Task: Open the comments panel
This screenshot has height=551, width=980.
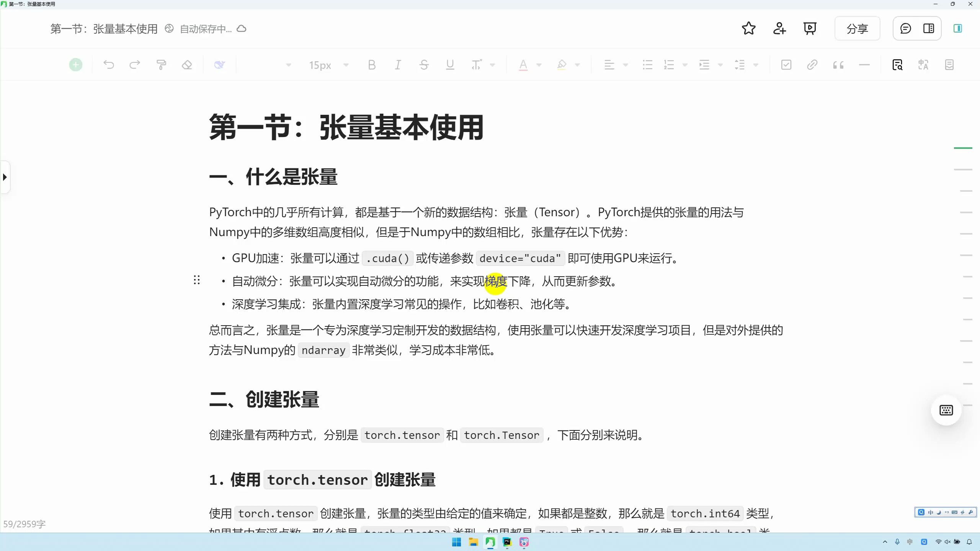Action: [905, 28]
